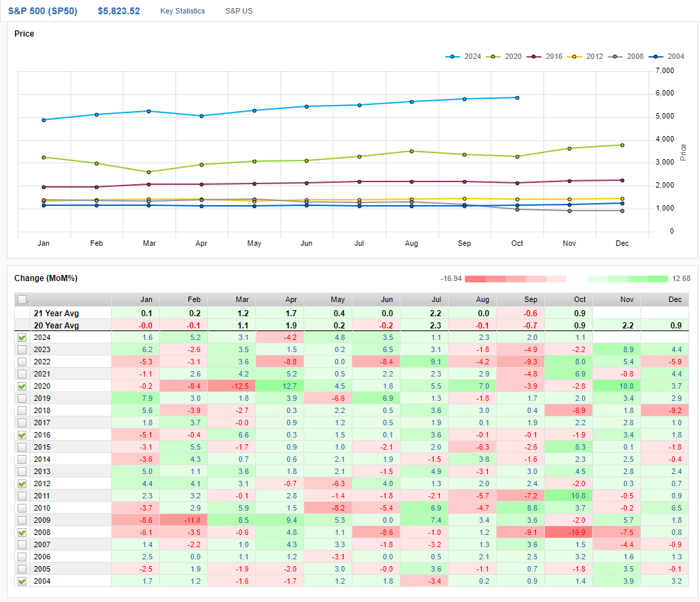Uncheck the 2004 row checkbox
Image resolution: width=700 pixels, height=602 pixels.
click(22, 582)
